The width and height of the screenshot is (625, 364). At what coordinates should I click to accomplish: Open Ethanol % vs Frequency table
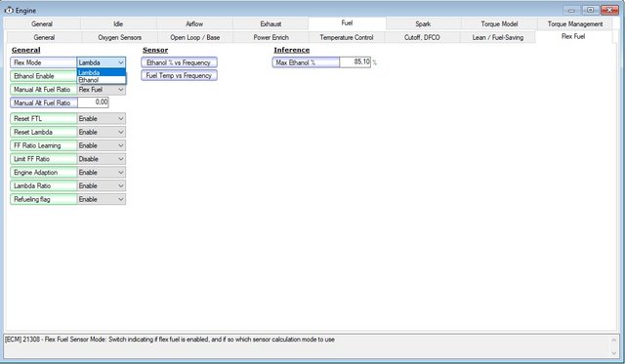(x=179, y=62)
